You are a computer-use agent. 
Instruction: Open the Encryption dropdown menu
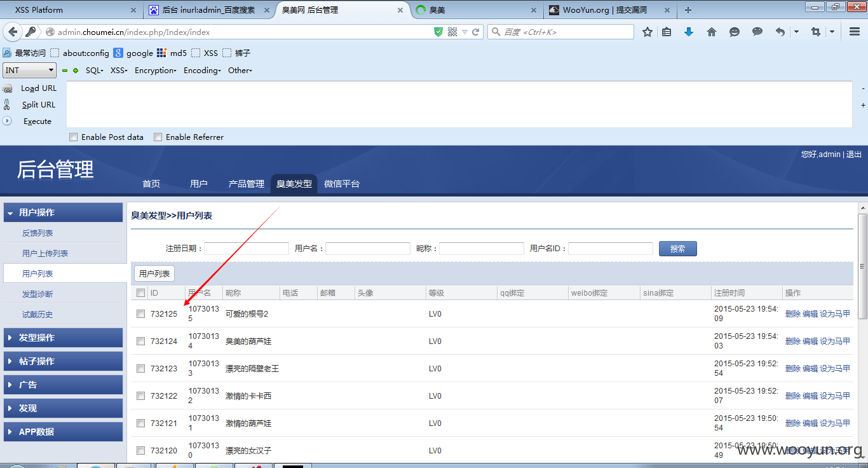coord(156,71)
